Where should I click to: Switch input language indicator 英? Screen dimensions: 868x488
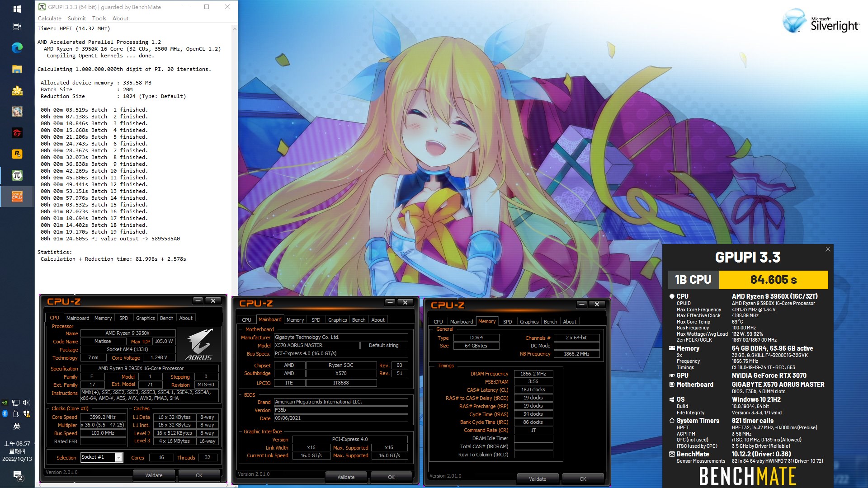(17, 426)
